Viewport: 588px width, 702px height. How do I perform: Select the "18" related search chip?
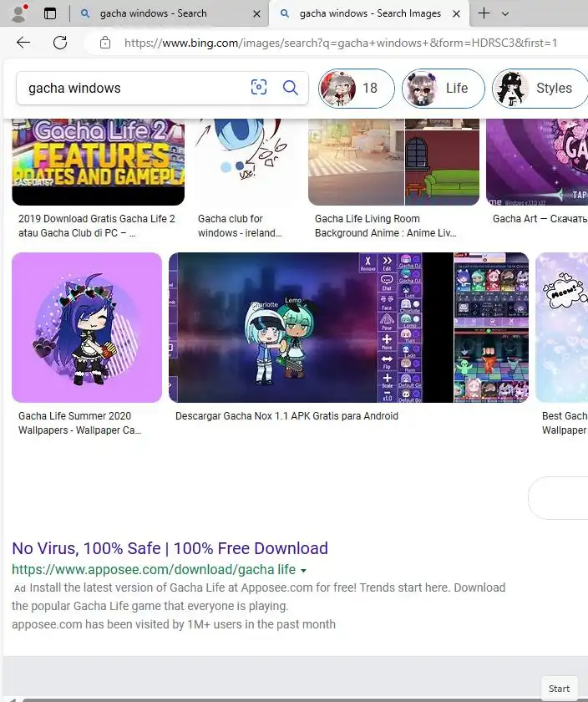click(x=356, y=89)
